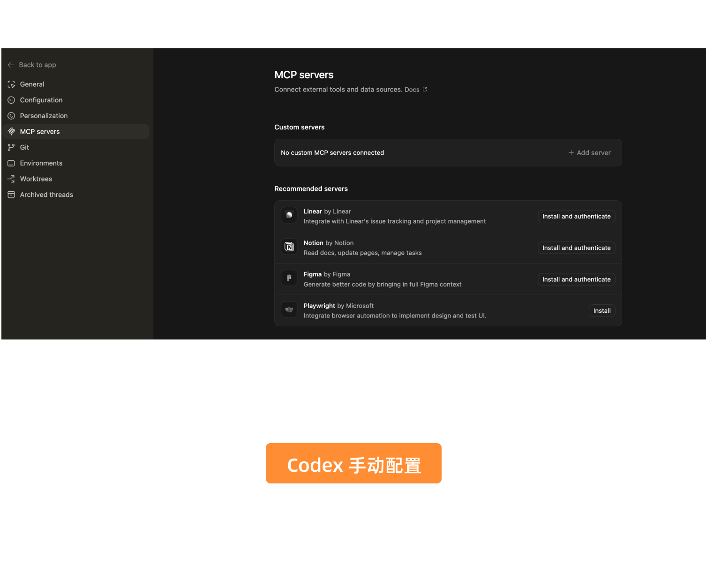Open the Git settings section
Screen dimensions: 706x588
click(x=76, y=147)
